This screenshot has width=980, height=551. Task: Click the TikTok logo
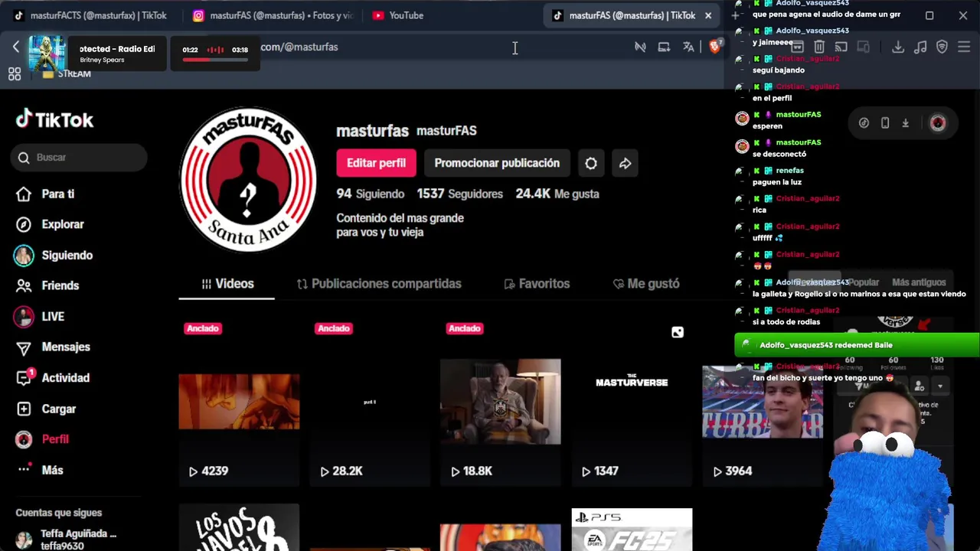tap(54, 119)
